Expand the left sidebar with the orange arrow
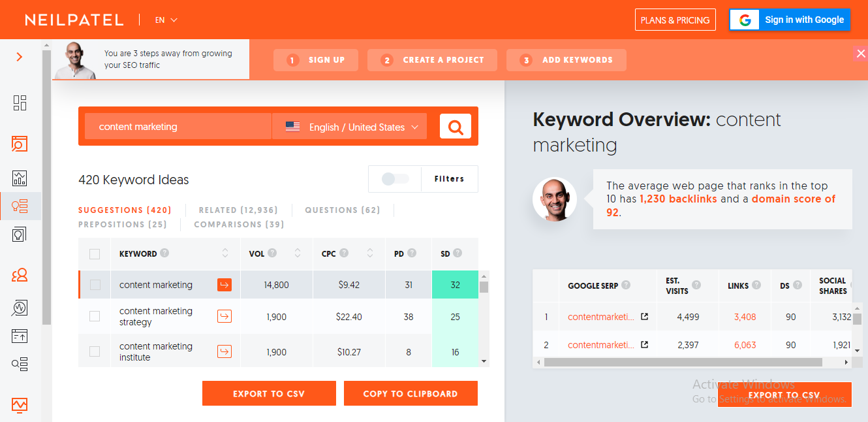Image resolution: width=868 pixels, height=422 pixels. point(20,57)
